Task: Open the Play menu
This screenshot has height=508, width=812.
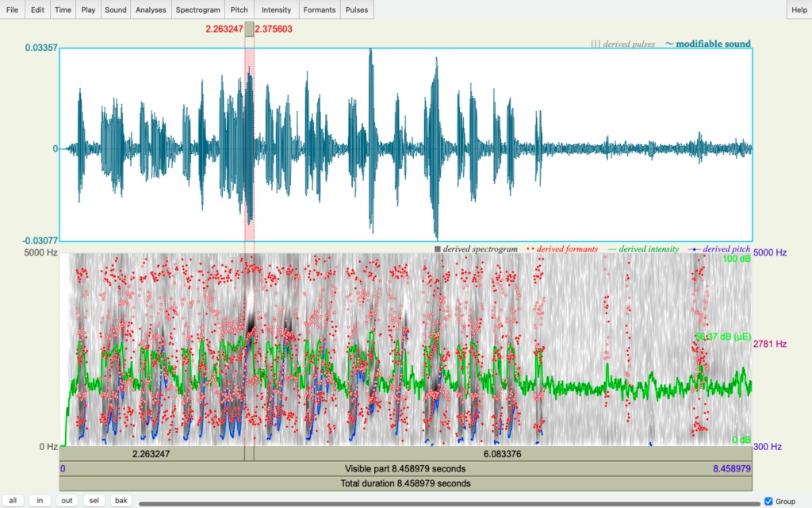Action: pos(88,10)
